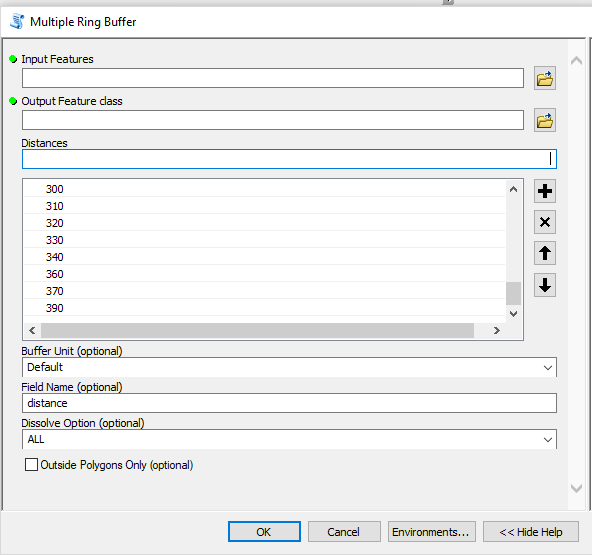The width and height of the screenshot is (592, 555).
Task: Click the distances list horizontal scrollbar
Action: (x=257, y=331)
